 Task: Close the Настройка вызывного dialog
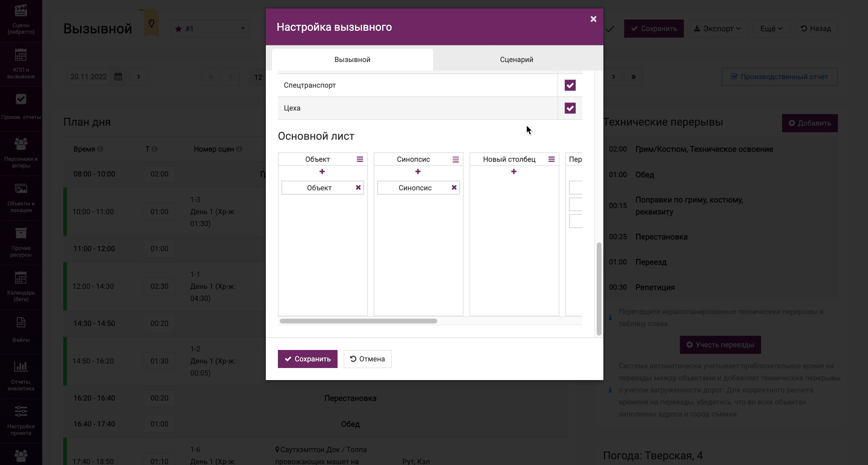pyautogui.click(x=593, y=19)
